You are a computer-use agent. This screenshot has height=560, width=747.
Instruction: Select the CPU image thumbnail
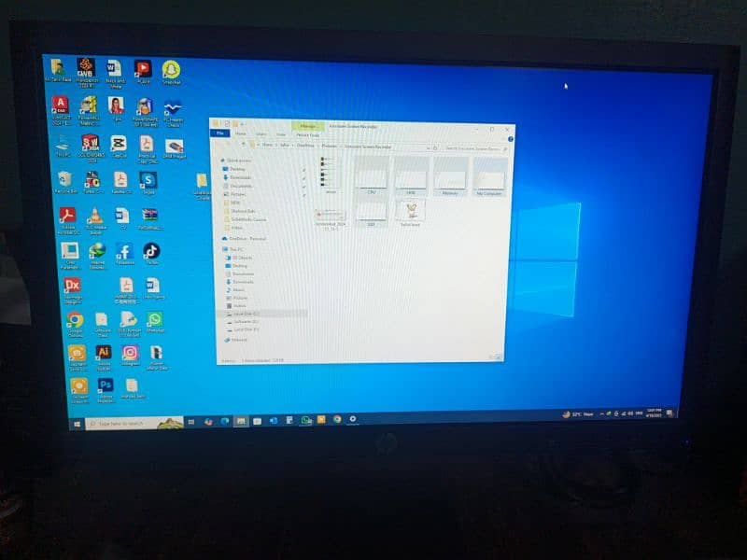pyautogui.click(x=372, y=177)
